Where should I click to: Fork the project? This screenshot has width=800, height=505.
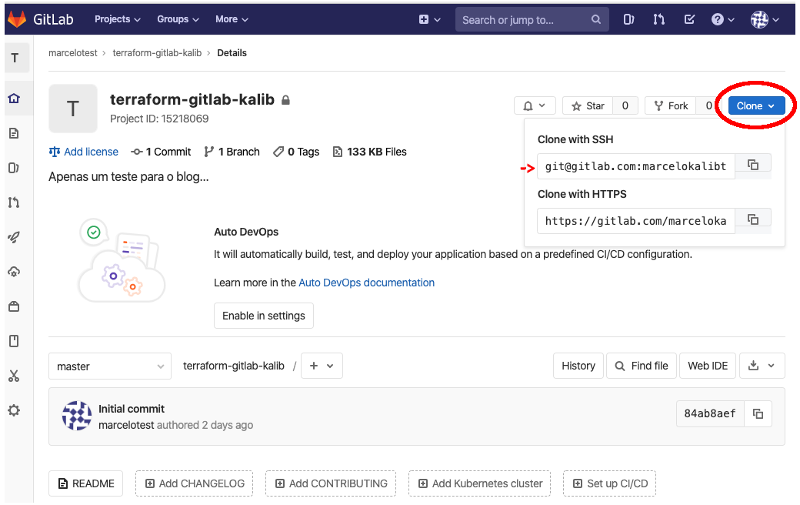point(671,106)
